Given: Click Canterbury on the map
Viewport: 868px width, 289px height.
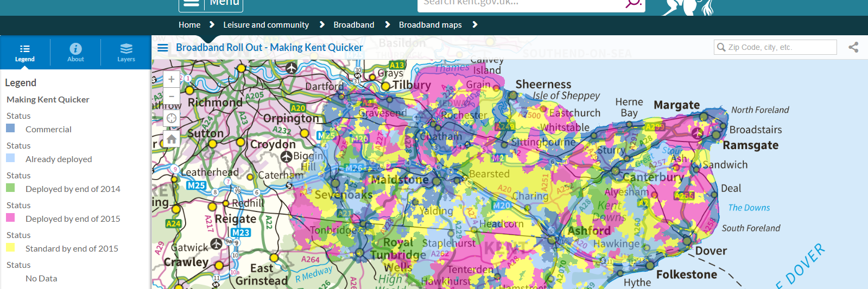Looking at the screenshot, I should click(x=654, y=177).
